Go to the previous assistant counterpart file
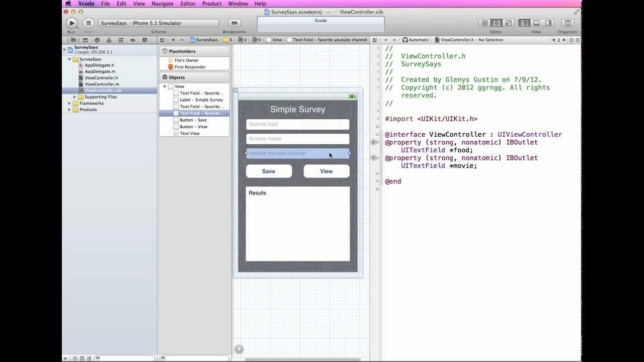The image size is (644, 362). [553, 40]
